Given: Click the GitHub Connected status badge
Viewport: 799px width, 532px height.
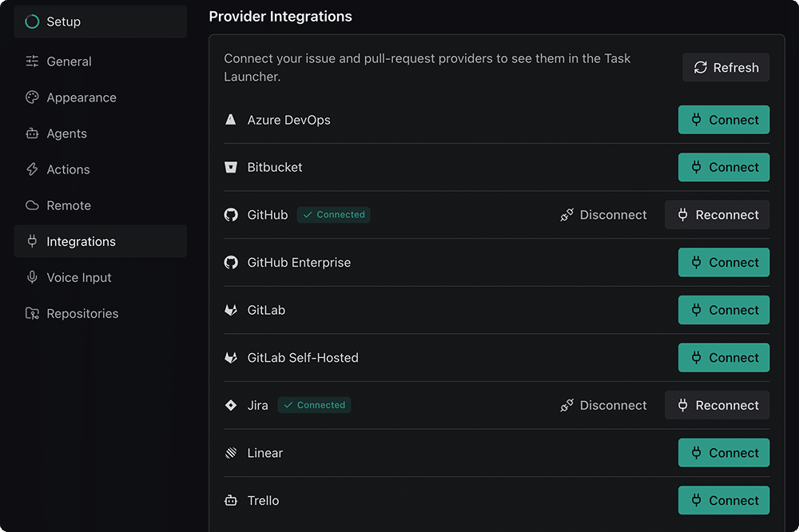Looking at the screenshot, I should 334,215.
